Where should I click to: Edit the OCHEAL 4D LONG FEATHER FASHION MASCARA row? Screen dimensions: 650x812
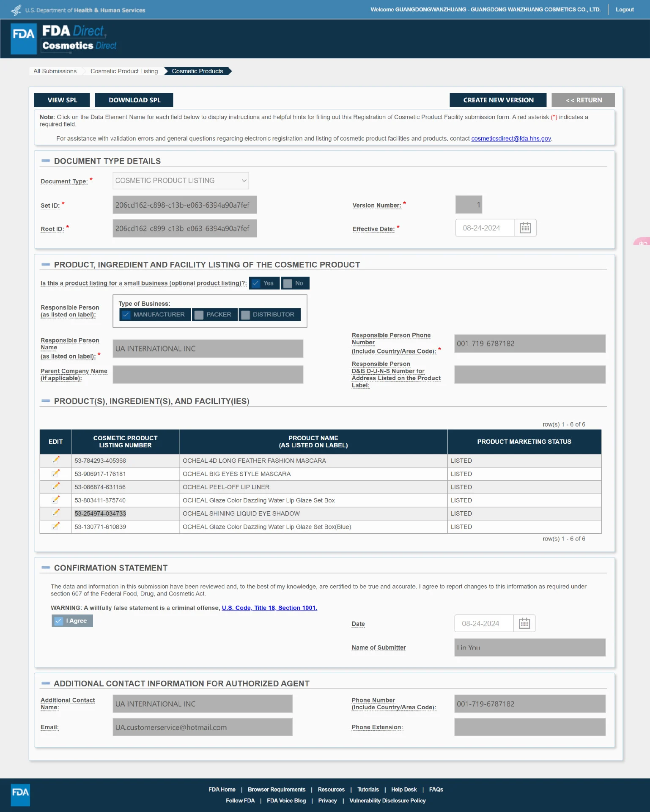56,460
